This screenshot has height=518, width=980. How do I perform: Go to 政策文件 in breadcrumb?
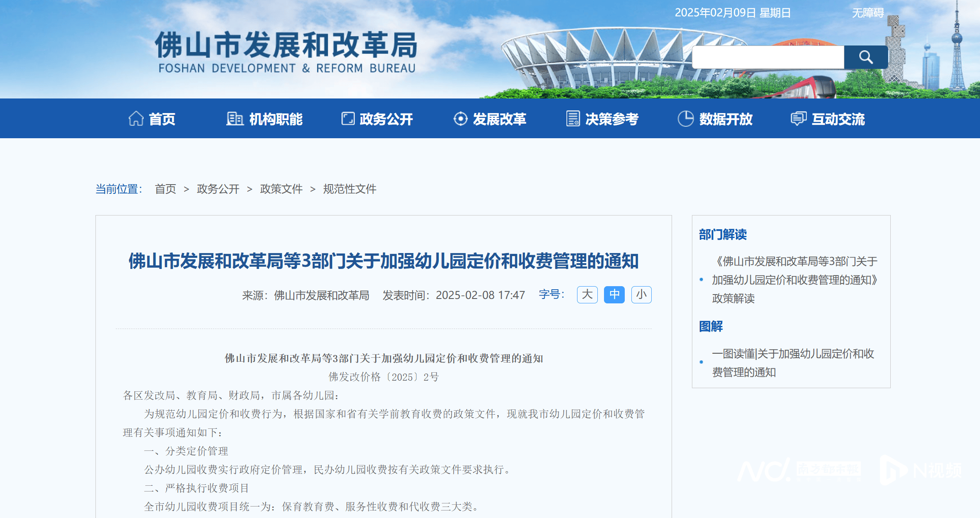pyautogui.click(x=281, y=189)
